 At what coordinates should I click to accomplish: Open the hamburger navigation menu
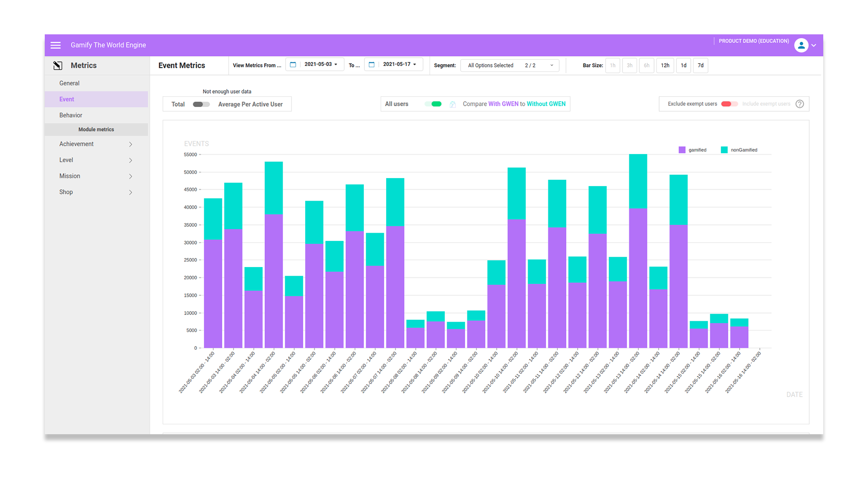pos(56,45)
